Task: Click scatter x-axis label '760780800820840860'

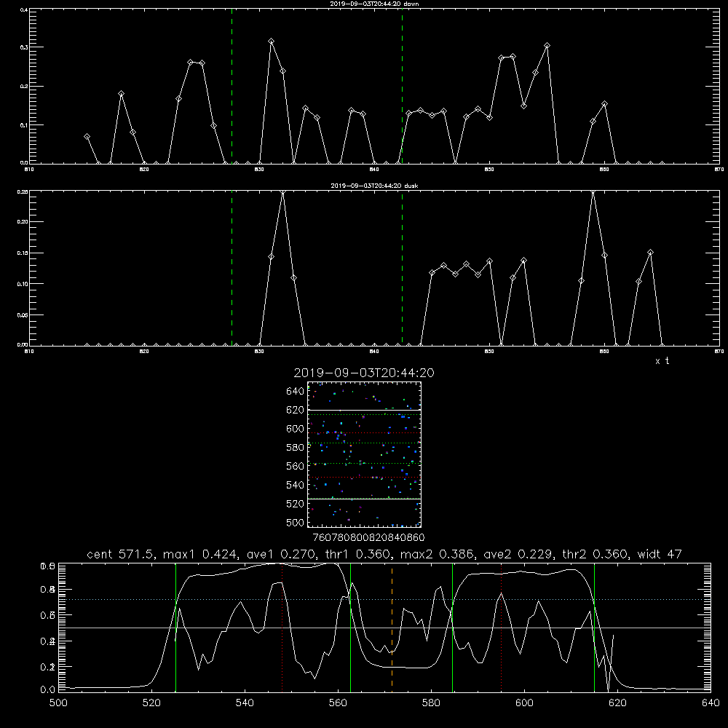Action: coord(368,537)
